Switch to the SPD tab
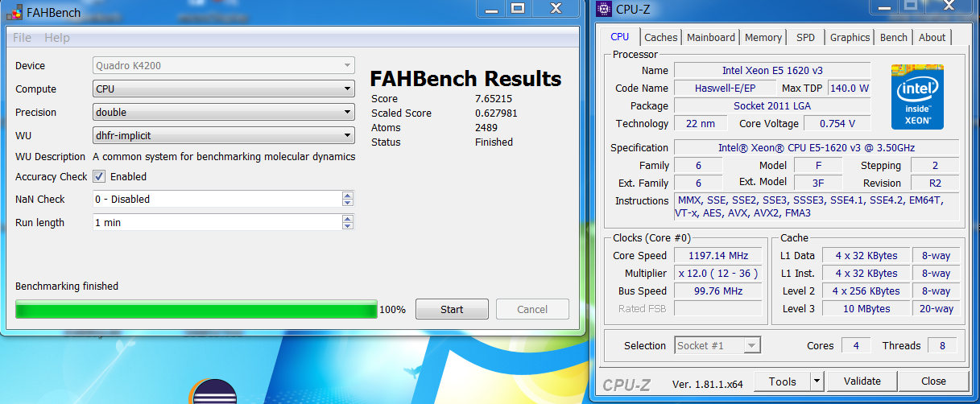The width and height of the screenshot is (980, 404). [806, 37]
